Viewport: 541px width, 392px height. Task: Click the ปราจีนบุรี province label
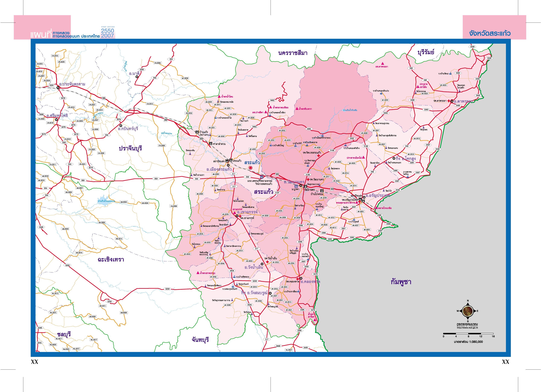tap(130, 148)
